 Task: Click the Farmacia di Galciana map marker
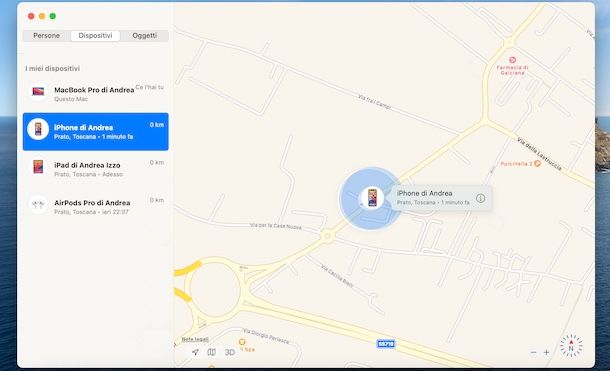click(512, 60)
